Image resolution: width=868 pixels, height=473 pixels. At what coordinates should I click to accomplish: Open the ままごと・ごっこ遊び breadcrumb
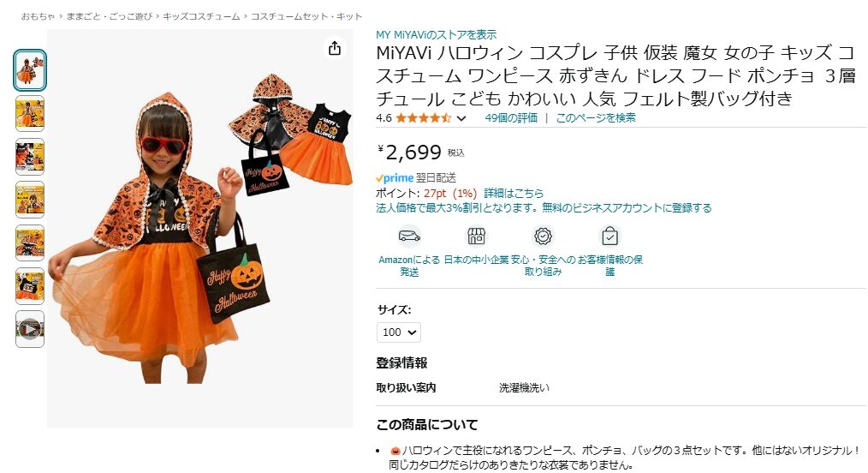tap(109, 16)
